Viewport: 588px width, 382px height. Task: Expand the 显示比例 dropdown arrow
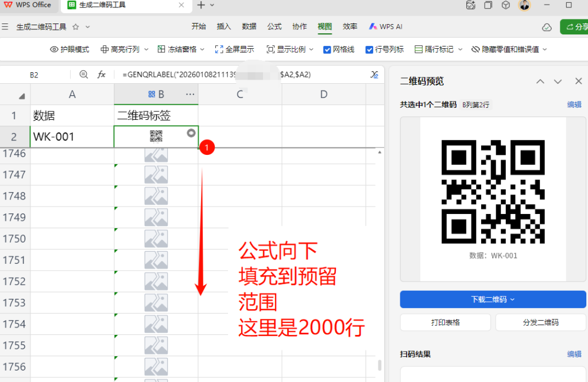coord(311,49)
